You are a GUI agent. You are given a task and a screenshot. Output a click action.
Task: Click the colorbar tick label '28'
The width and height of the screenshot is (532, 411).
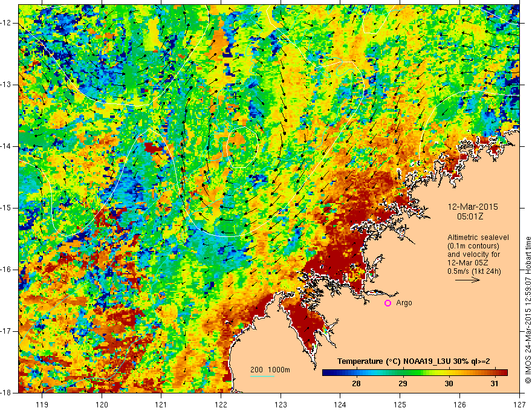pos(356,384)
